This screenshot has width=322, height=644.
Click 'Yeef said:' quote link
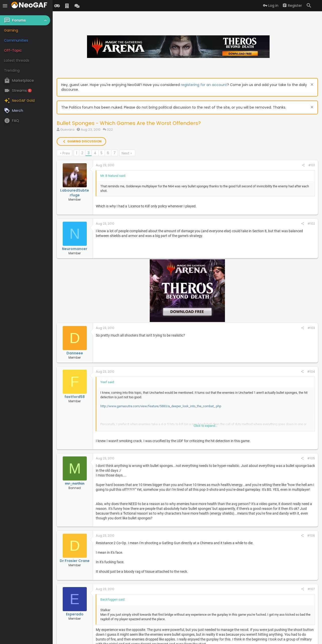[x=107, y=382]
